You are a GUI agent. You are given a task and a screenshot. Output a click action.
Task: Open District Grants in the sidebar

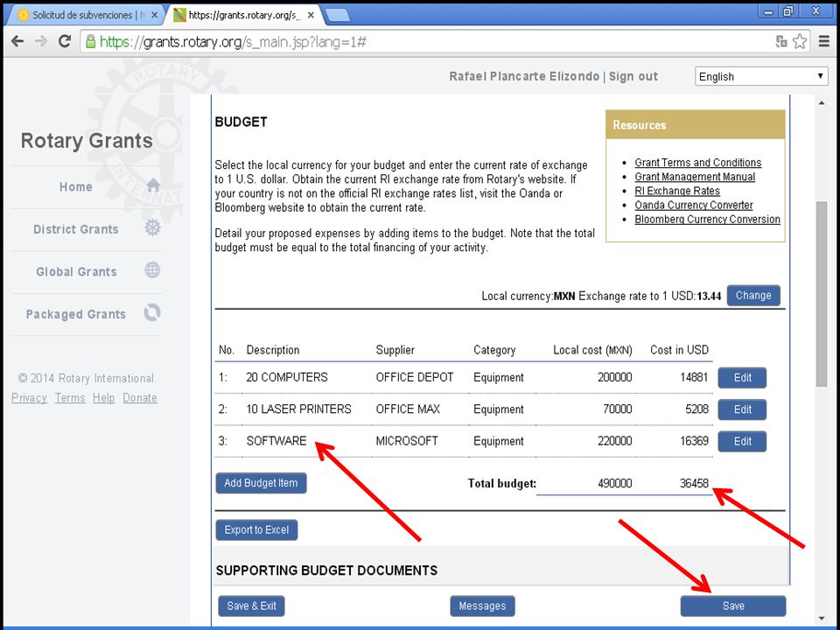tap(75, 229)
